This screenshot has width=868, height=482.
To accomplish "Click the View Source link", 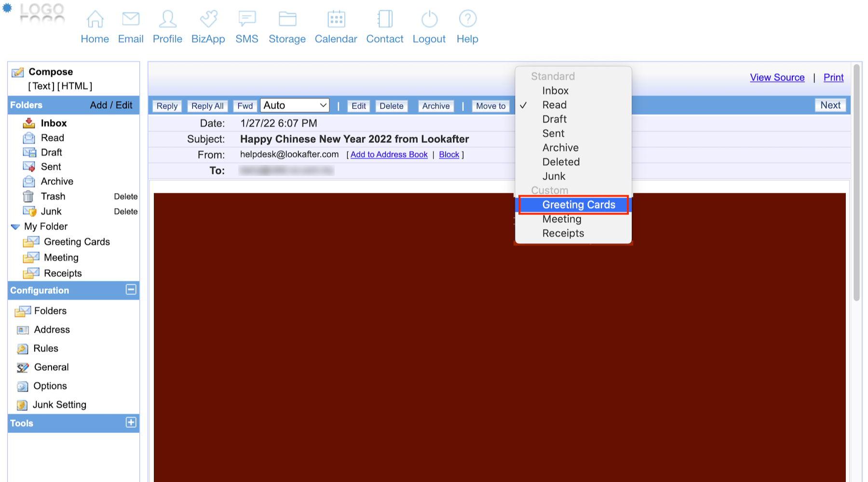I will tap(777, 78).
